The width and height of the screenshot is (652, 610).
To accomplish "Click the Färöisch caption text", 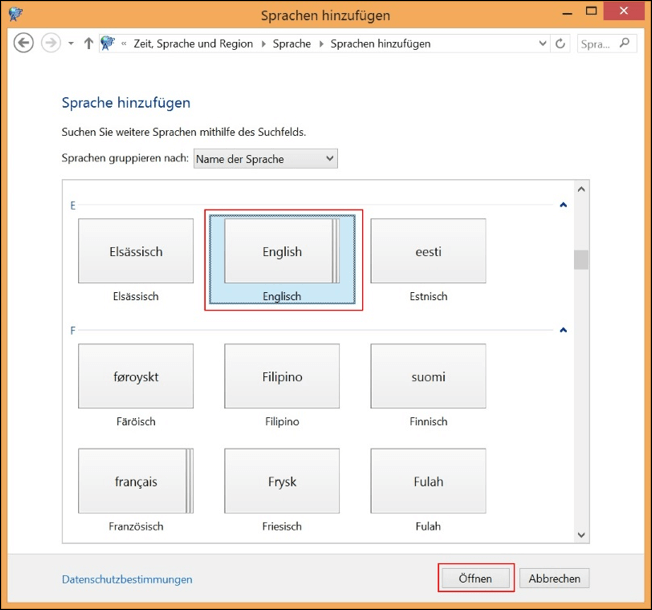I will tap(136, 422).
